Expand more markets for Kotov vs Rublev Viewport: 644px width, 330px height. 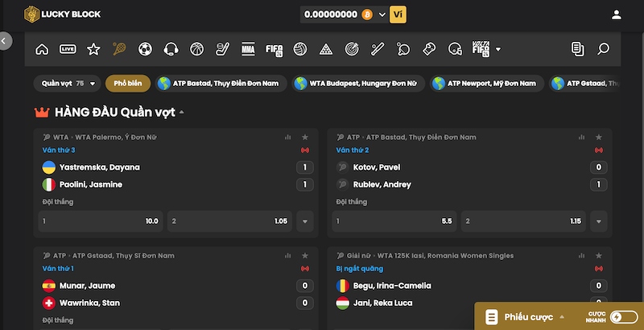coord(599,221)
